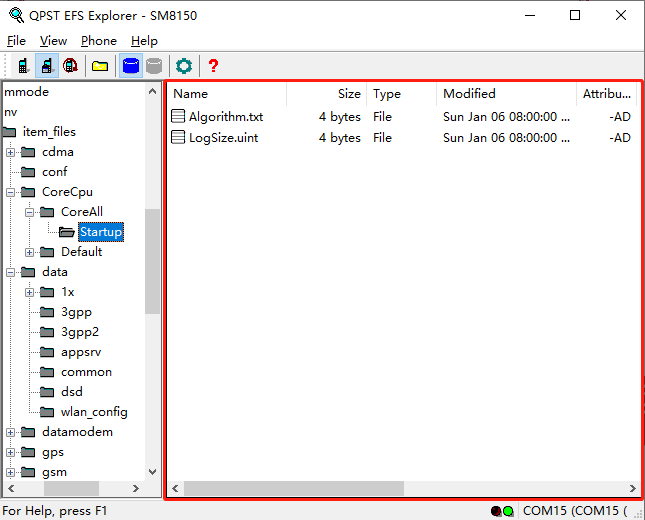Click the red question mark help icon
This screenshot has width=645, height=520.
(x=213, y=66)
